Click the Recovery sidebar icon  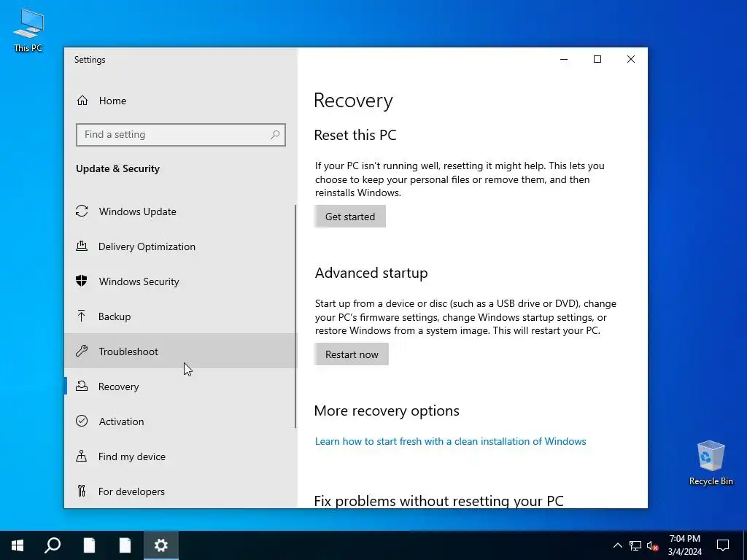tap(82, 386)
